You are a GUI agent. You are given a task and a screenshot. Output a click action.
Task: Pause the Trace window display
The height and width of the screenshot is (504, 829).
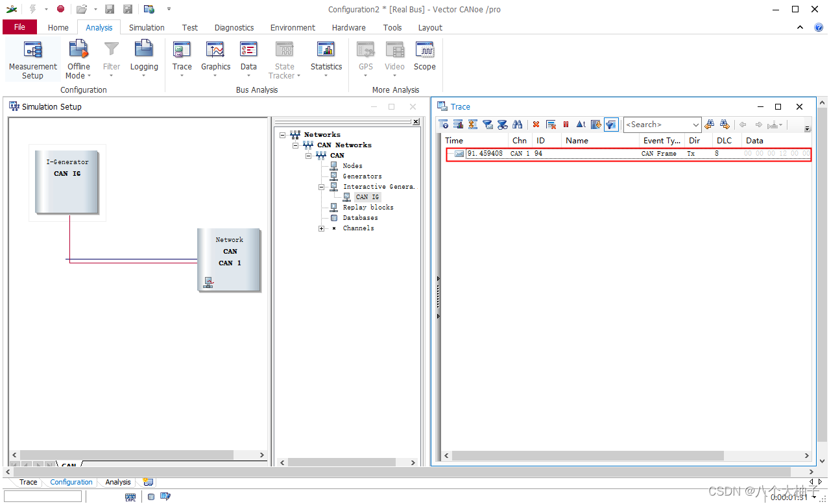pos(566,125)
